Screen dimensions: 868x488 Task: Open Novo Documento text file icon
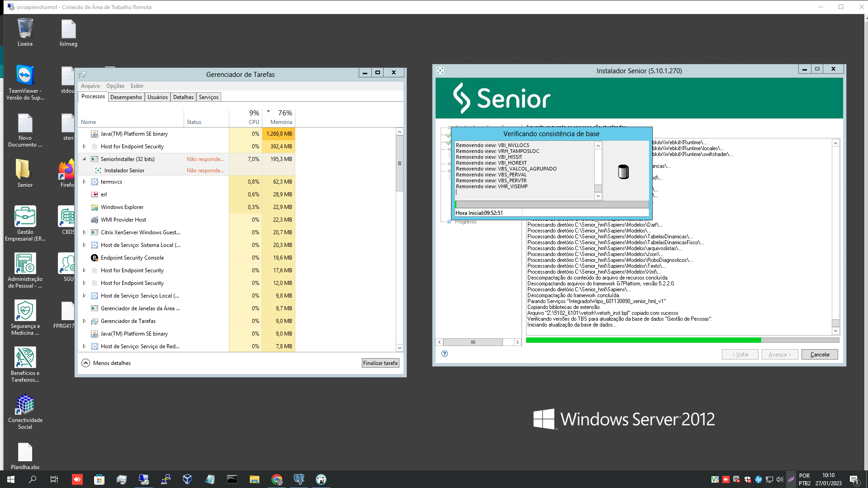[x=25, y=130]
